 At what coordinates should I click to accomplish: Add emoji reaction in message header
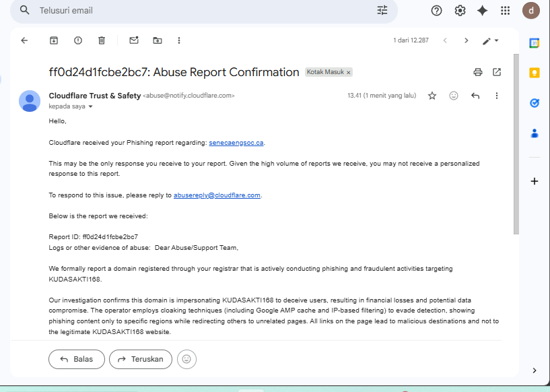click(454, 96)
